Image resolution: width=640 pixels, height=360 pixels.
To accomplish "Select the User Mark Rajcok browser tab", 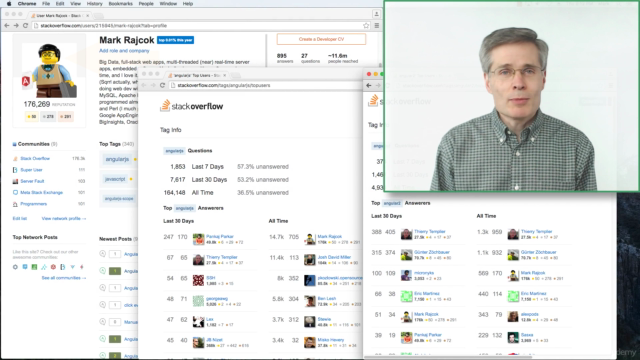I will 60,16.
